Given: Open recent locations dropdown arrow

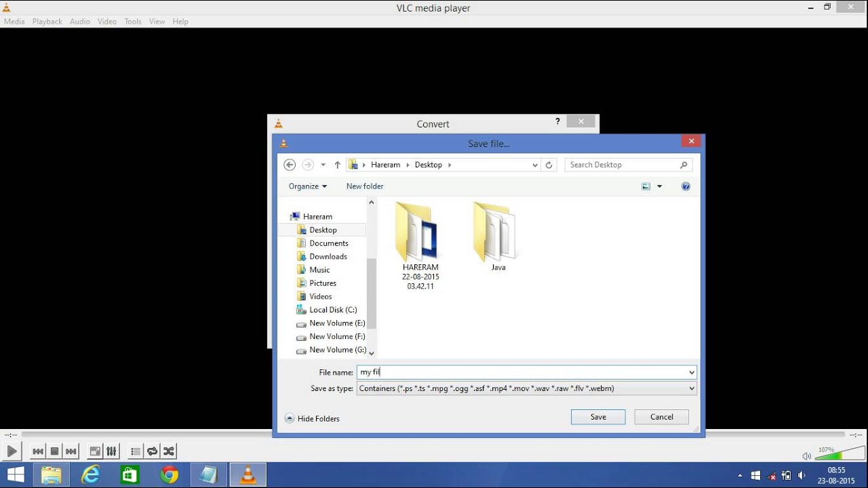Looking at the screenshot, I should pos(323,165).
